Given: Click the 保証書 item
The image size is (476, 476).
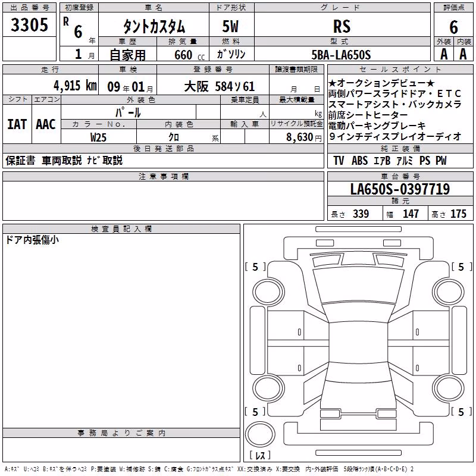Looking at the screenshot, I should tap(20, 160).
